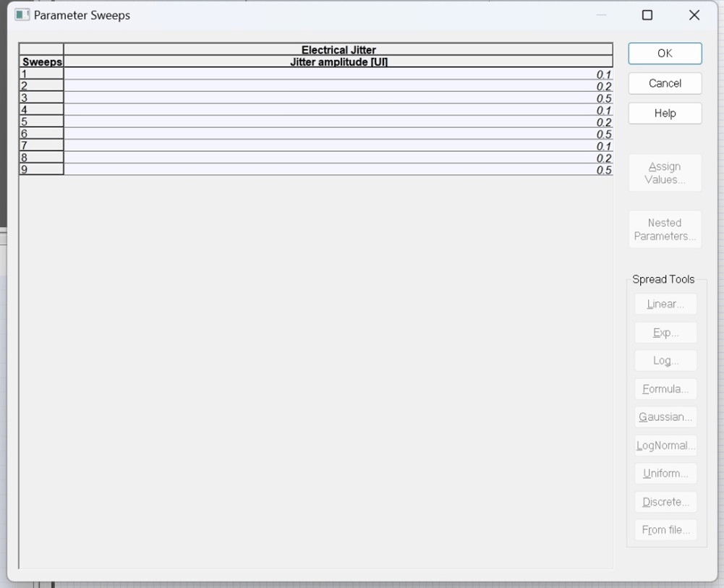
Task: Open the Formula spread tool
Action: click(665, 389)
